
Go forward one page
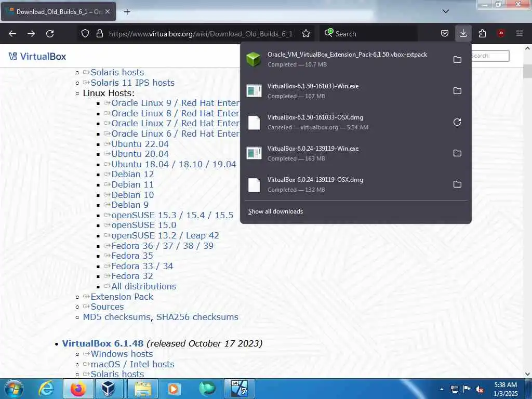pos(31,34)
